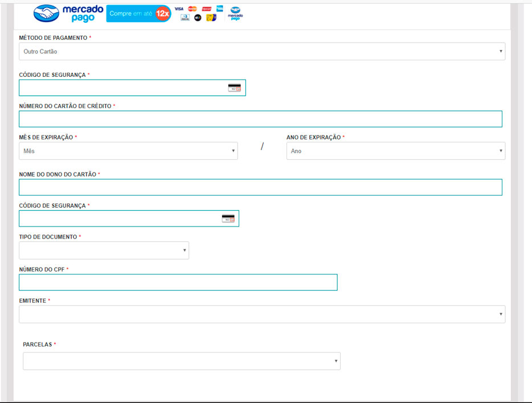Expand the Mês de Expiração dropdown
Screen dimensions: 532x403
pyautogui.click(x=128, y=151)
